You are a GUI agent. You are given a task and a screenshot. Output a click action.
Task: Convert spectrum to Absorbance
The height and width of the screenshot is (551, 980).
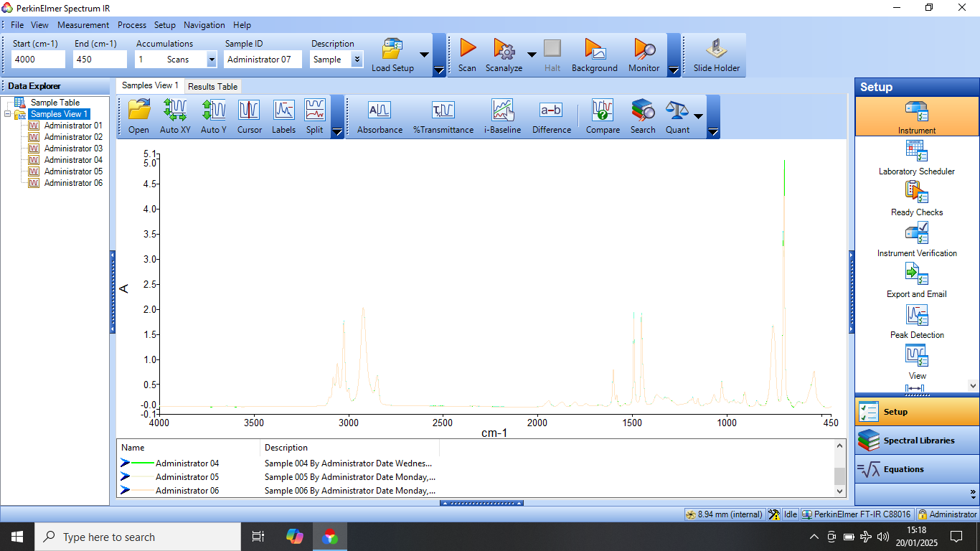(x=380, y=110)
